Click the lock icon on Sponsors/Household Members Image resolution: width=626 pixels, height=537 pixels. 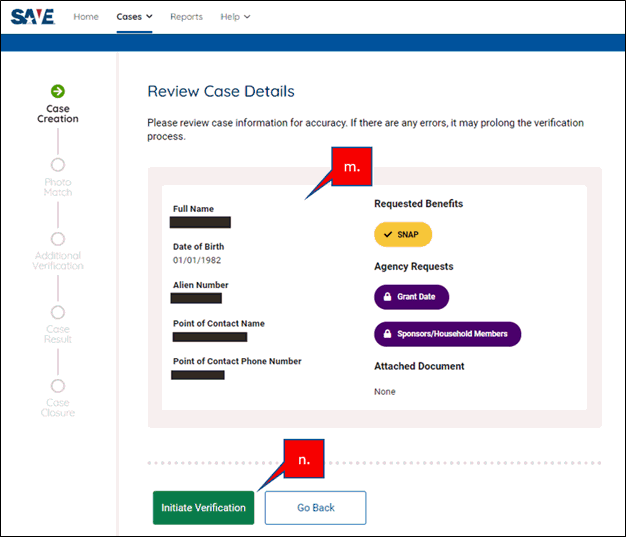pos(387,333)
